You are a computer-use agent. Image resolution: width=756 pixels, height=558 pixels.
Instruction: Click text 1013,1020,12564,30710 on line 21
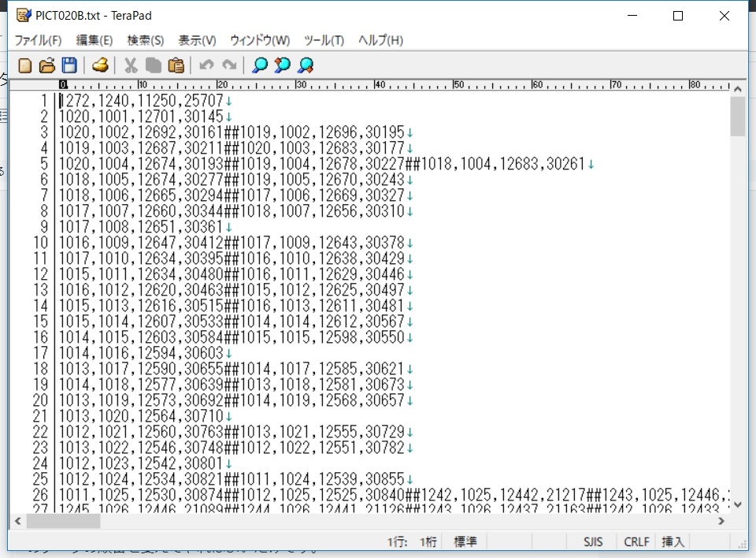(141, 415)
